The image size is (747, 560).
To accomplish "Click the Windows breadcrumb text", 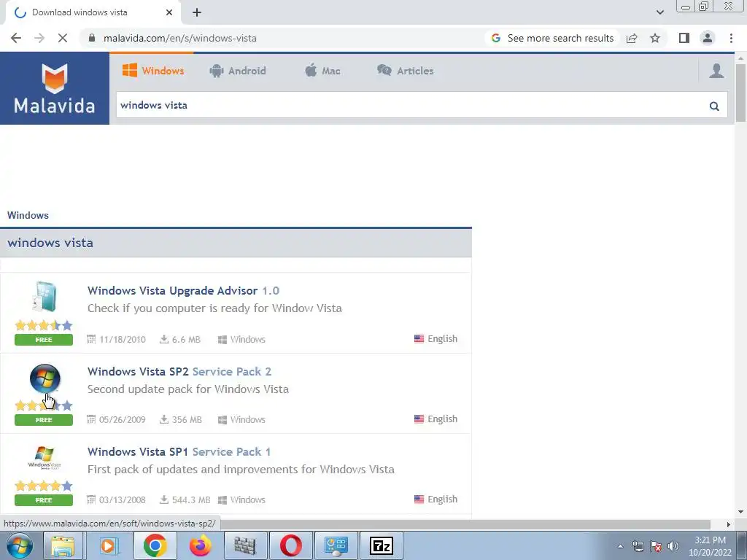I will 28,215.
